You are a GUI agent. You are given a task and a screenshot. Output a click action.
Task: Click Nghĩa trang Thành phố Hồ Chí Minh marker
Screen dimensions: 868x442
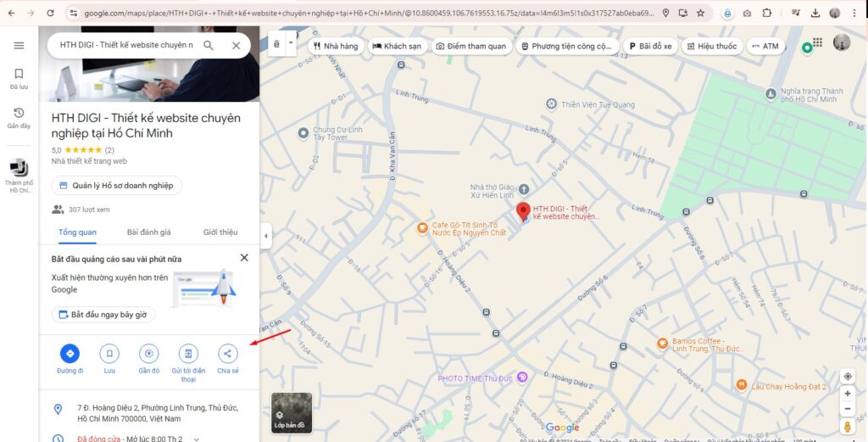point(771,93)
